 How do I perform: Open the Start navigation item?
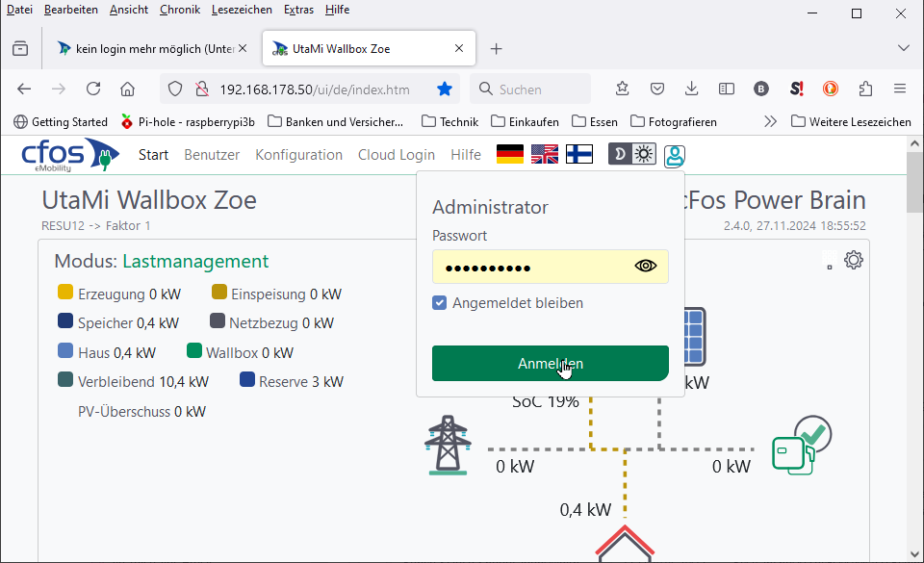[153, 155]
